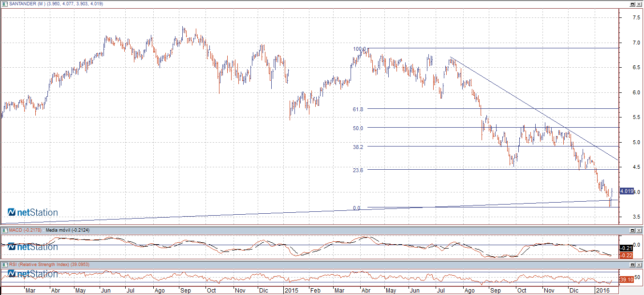Image resolution: width=644 pixels, height=295 pixels.
Task: Click the 50.0 Fibonacci level label
Action: (358, 128)
